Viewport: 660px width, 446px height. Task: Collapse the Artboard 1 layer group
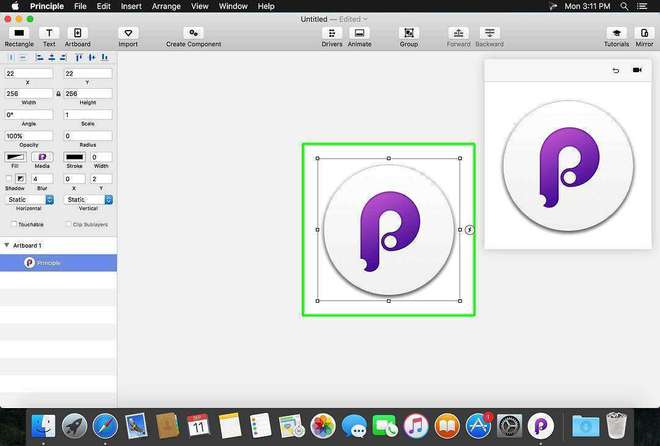[x=7, y=245]
